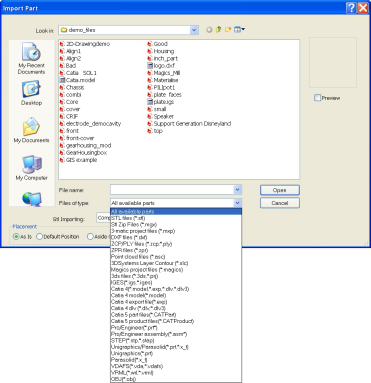
Task: Collapse the Files of type dropdown arrow
Action: pos(237,203)
